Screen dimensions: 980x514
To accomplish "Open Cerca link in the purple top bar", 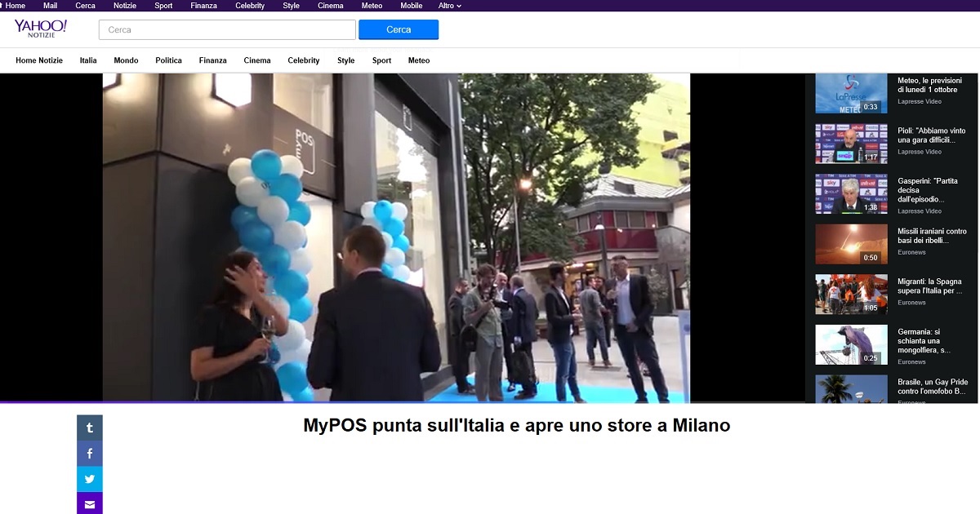I will pyautogui.click(x=86, y=6).
